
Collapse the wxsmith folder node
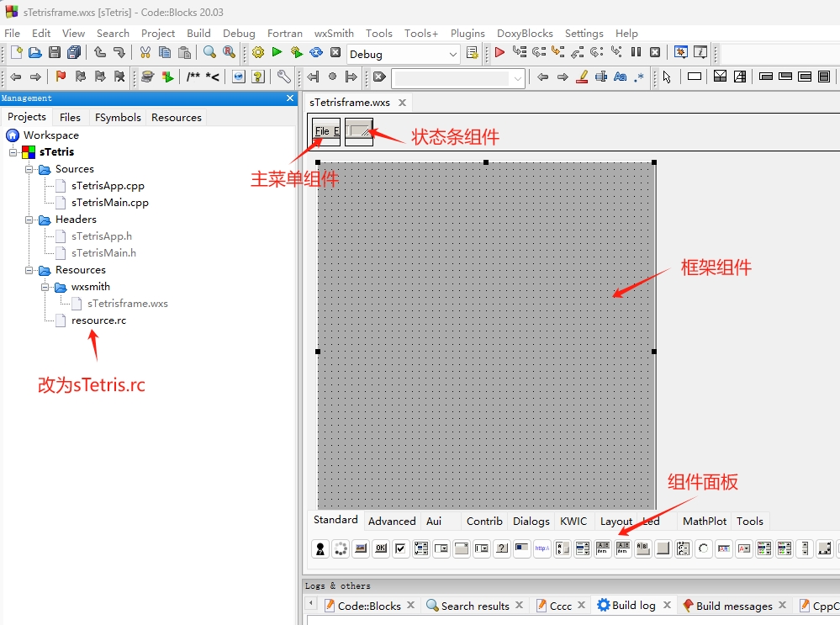(x=45, y=287)
